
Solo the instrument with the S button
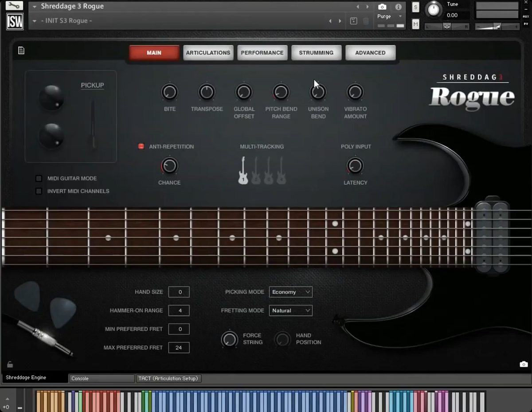[x=415, y=8]
